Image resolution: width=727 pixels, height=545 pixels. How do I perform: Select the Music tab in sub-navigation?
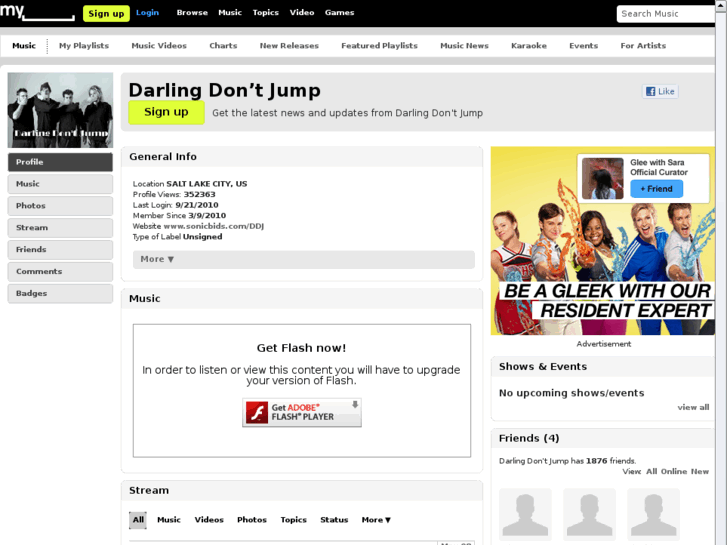click(24, 45)
